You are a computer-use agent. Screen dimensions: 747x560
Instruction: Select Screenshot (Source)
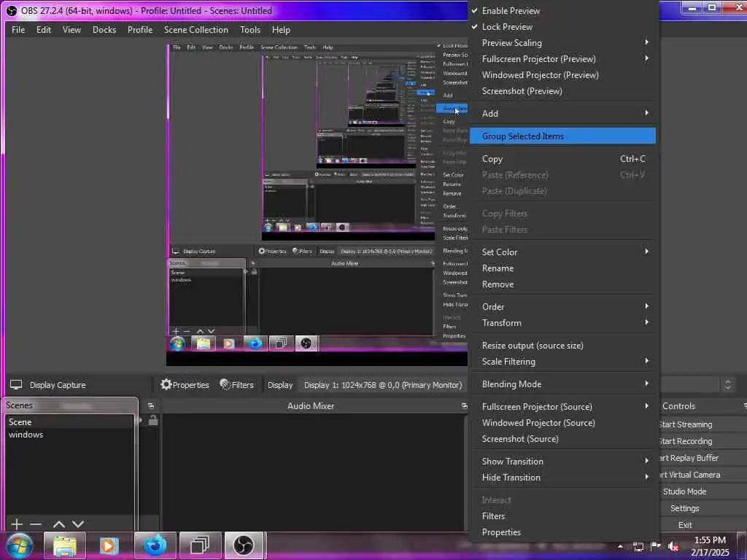point(562,438)
